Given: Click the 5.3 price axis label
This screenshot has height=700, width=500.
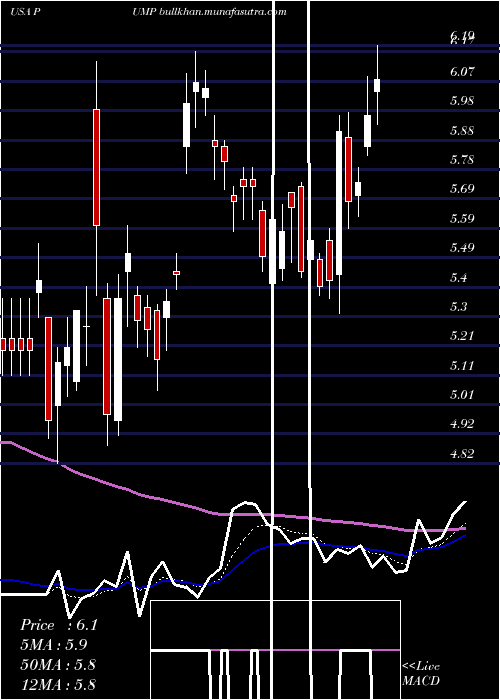Looking at the screenshot, I should pyautogui.click(x=459, y=306).
